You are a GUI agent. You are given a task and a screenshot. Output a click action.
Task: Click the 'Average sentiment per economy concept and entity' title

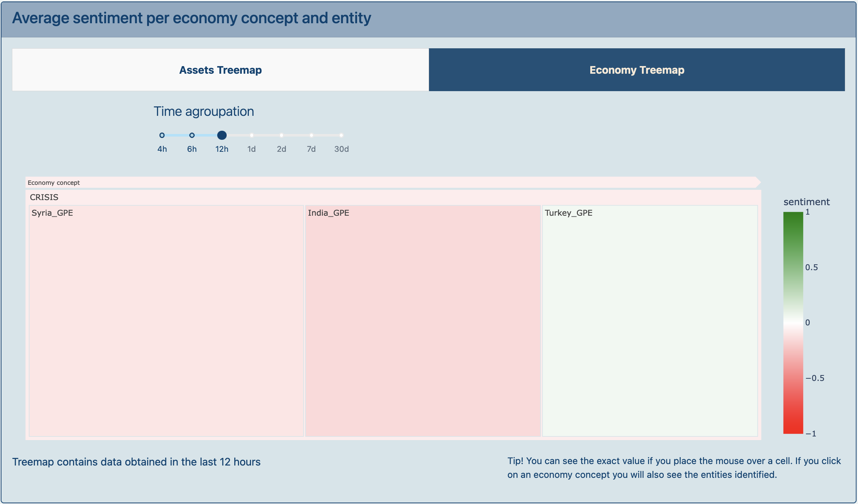tap(191, 18)
